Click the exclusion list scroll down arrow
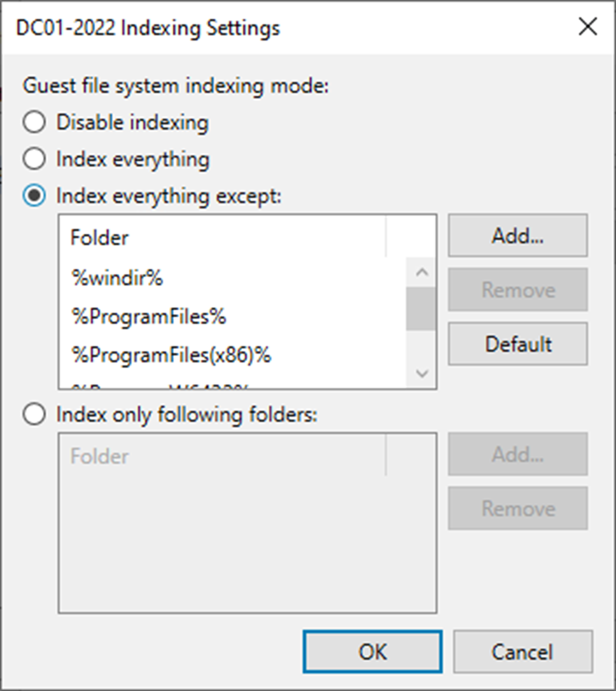The height and width of the screenshot is (691, 616). [421, 373]
